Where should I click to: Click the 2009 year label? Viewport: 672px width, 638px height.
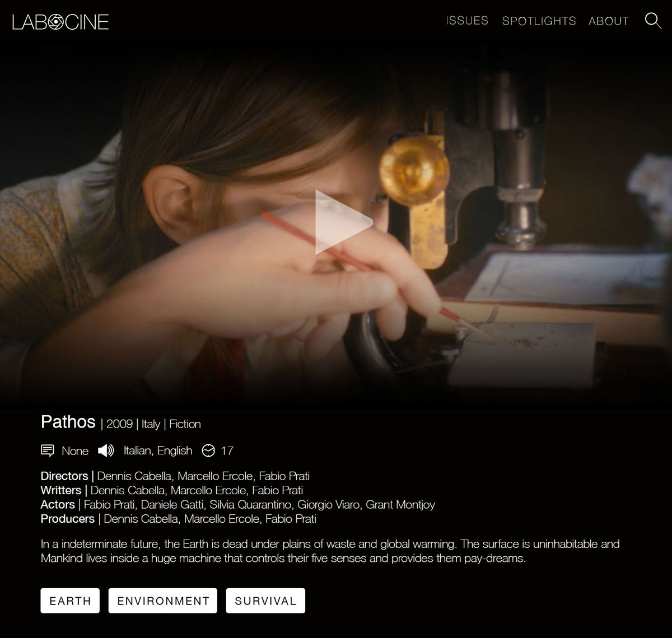(x=119, y=424)
